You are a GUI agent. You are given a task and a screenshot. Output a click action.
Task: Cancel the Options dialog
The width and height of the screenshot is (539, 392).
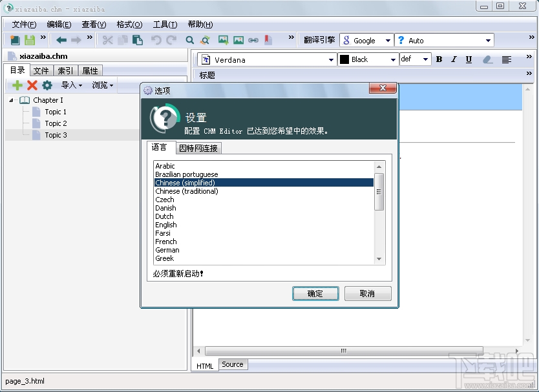click(368, 293)
